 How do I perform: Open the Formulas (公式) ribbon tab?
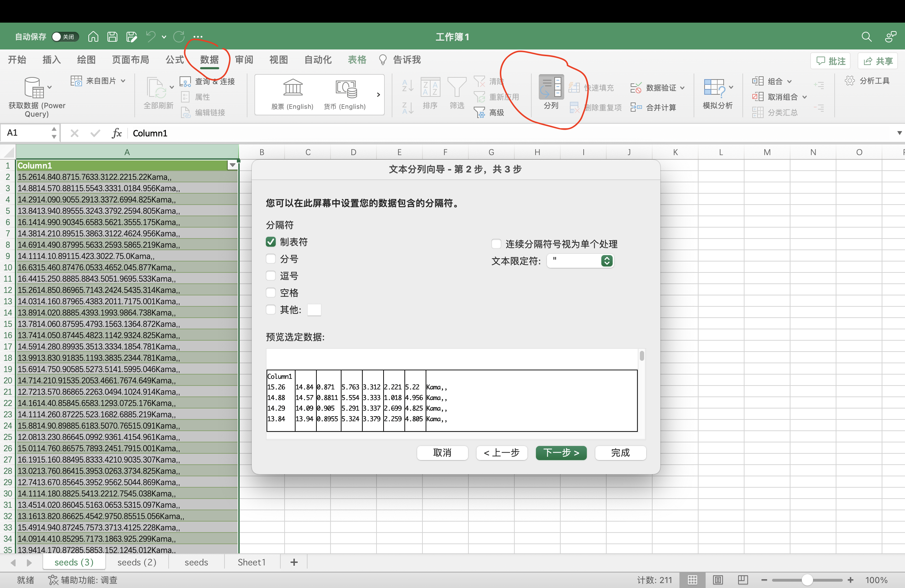pos(175,60)
